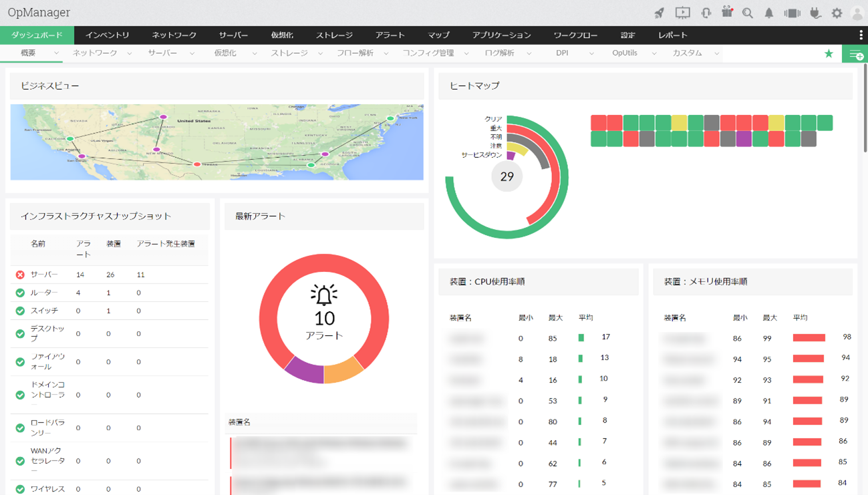
Task: Click the red marker on business map
Action: pos(196,164)
